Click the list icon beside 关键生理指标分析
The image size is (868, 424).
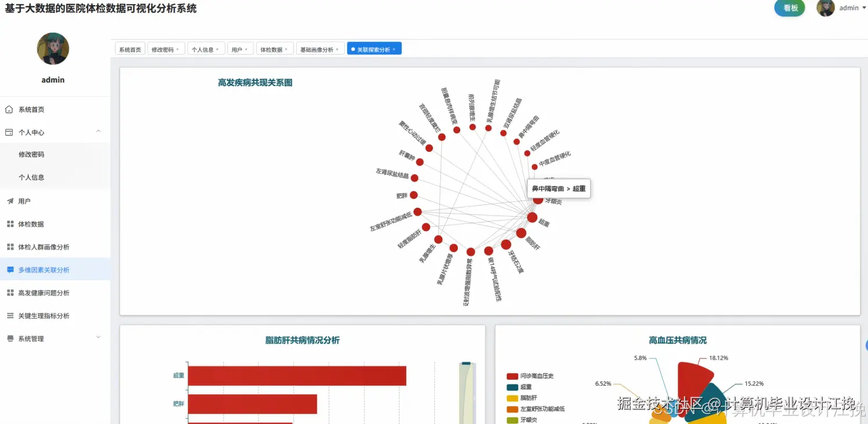[x=10, y=316]
